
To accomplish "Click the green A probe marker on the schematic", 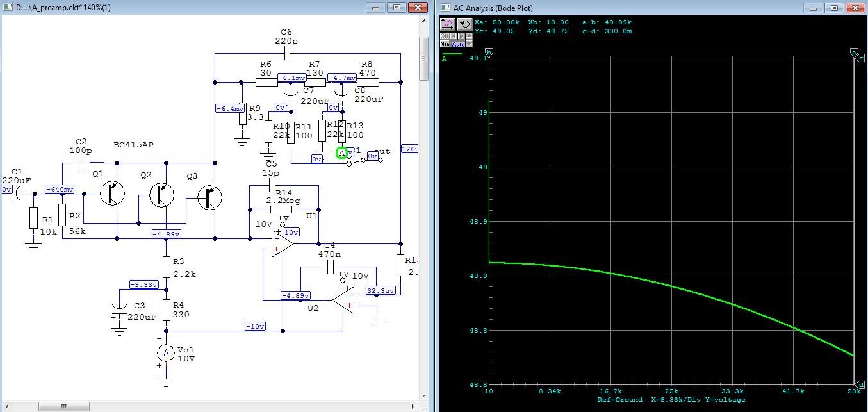I will click(342, 153).
